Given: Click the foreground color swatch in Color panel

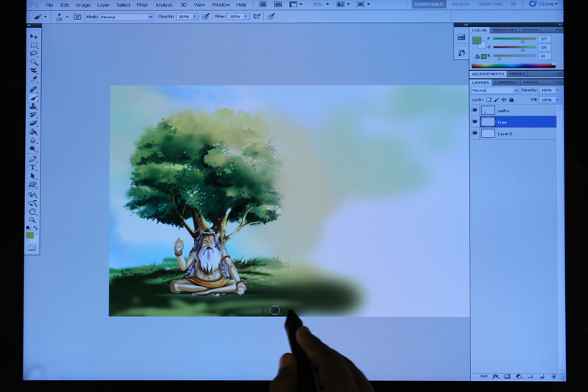Looking at the screenshot, I should click(x=476, y=40).
